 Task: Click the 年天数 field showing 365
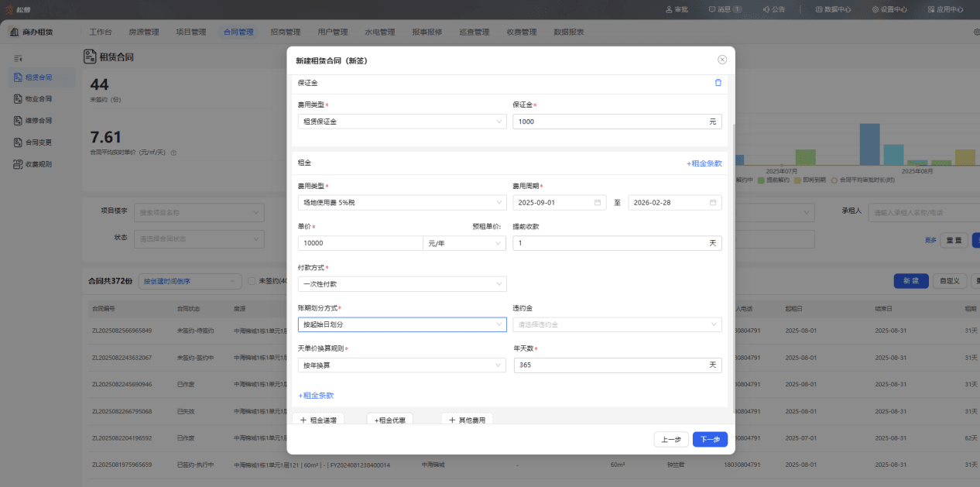point(617,365)
